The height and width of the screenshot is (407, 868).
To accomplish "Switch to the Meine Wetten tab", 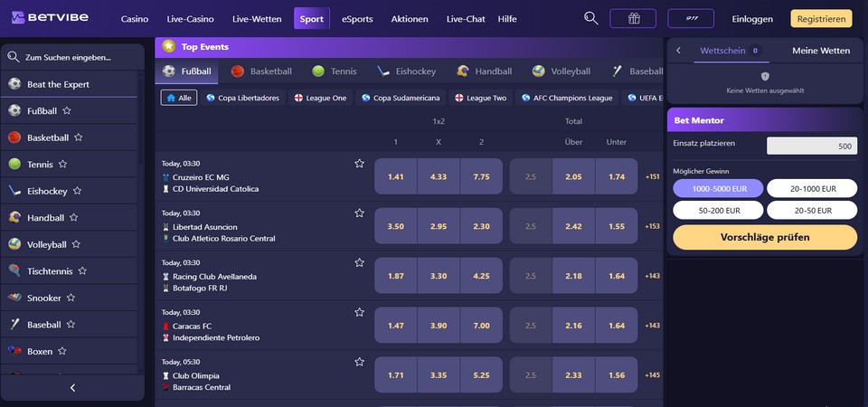I will [821, 51].
